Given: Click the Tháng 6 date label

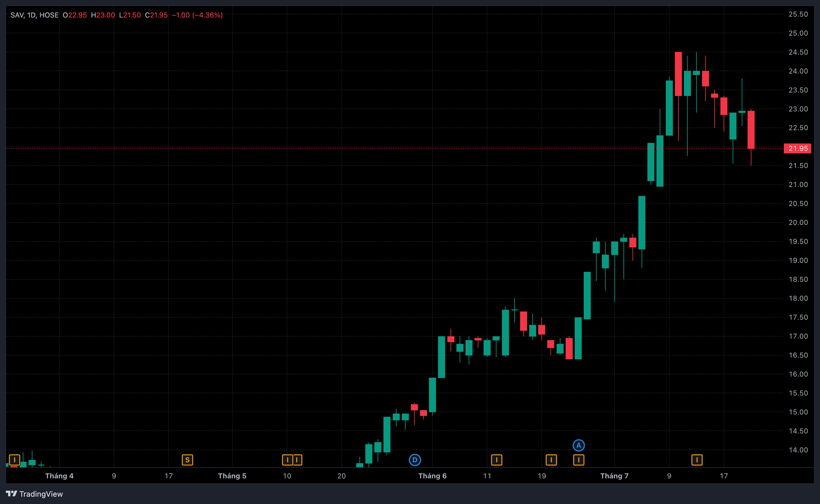Looking at the screenshot, I should [x=432, y=476].
